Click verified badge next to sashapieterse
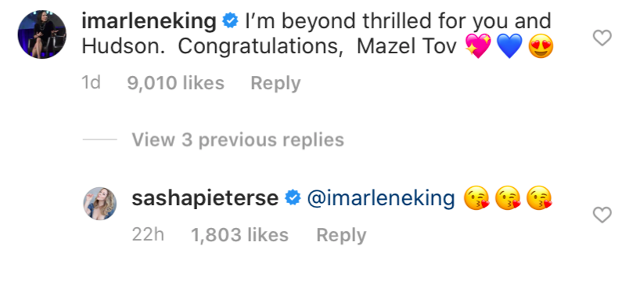This screenshot has height=282, width=644. pyautogui.click(x=293, y=198)
